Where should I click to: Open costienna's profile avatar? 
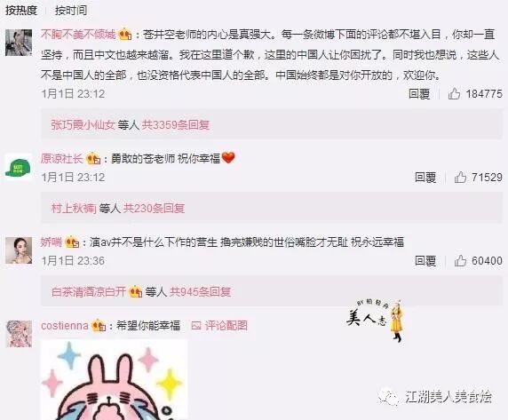[19, 334]
